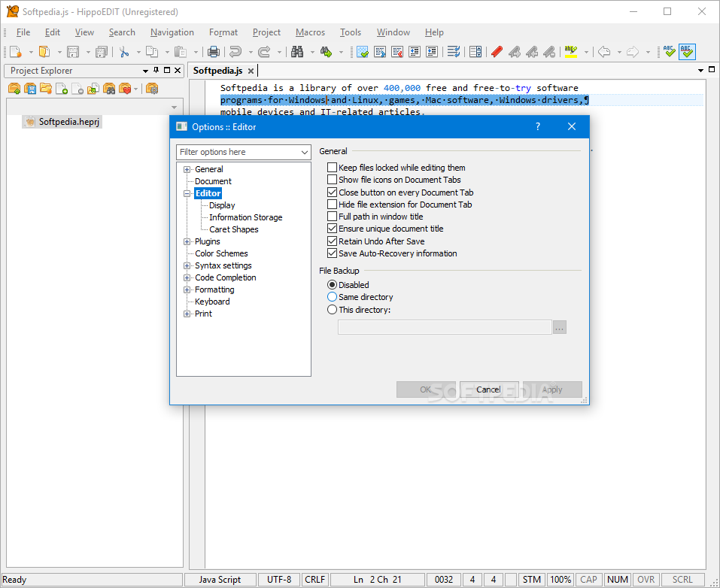Expand the Code Completion tree node
720x588 pixels.
pos(187,277)
